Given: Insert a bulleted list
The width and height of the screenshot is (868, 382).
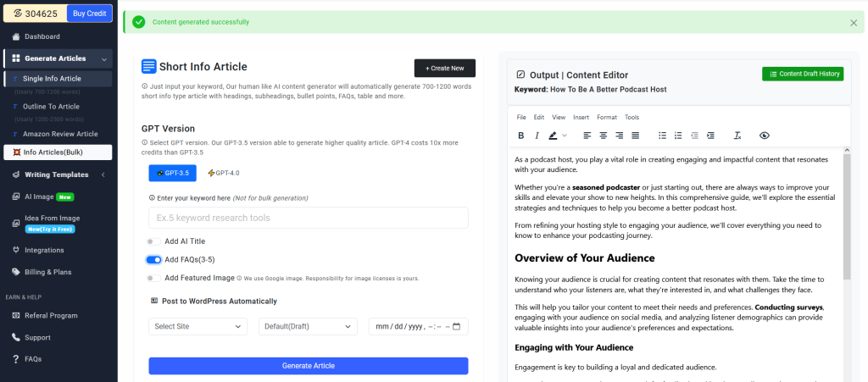Looking at the screenshot, I should pyautogui.click(x=662, y=136).
